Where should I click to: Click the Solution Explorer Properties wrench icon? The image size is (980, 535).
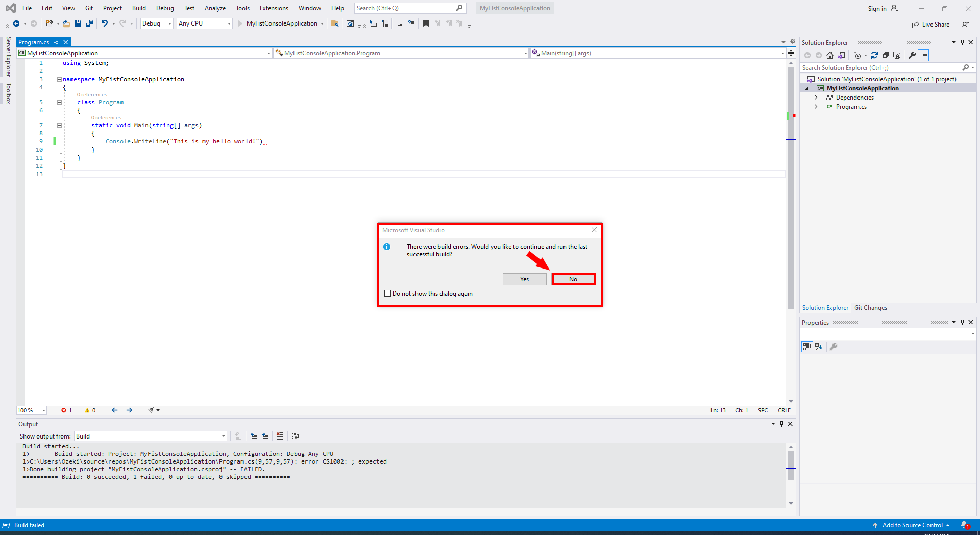pos(912,55)
